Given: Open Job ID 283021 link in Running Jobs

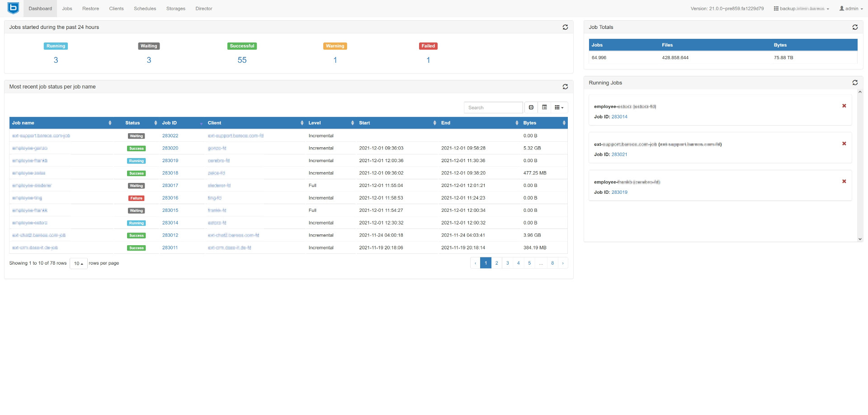Looking at the screenshot, I should tap(619, 154).
